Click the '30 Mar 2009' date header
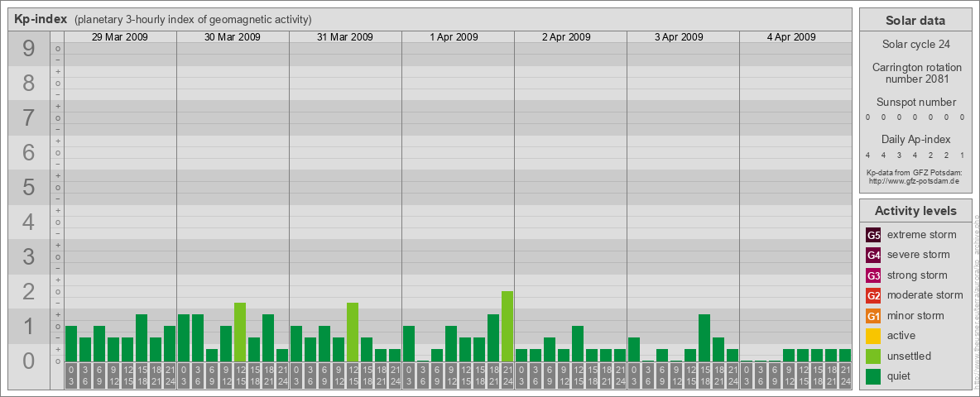Screen dimensions: 980x397 tap(233, 37)
